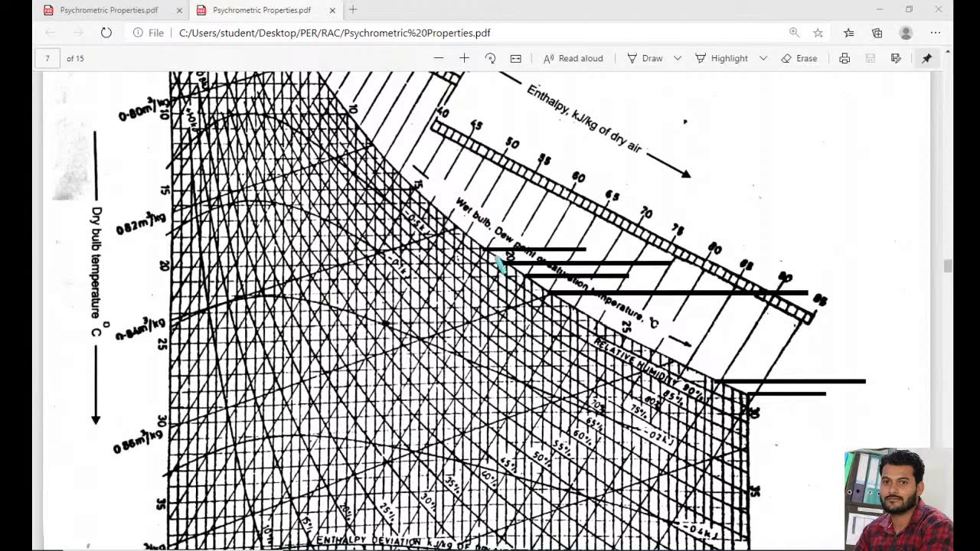Add this page to favorites
980x551 pixels.
tap(818, 33)
